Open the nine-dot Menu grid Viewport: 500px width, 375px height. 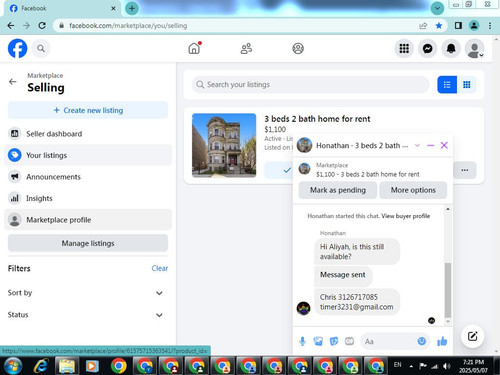point(404,49)
